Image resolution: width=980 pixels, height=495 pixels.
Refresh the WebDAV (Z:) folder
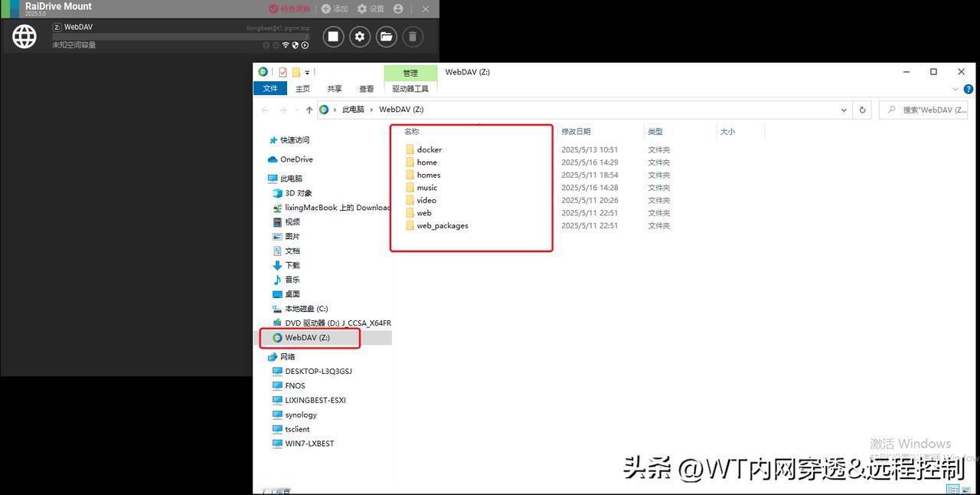coord(862,110)
